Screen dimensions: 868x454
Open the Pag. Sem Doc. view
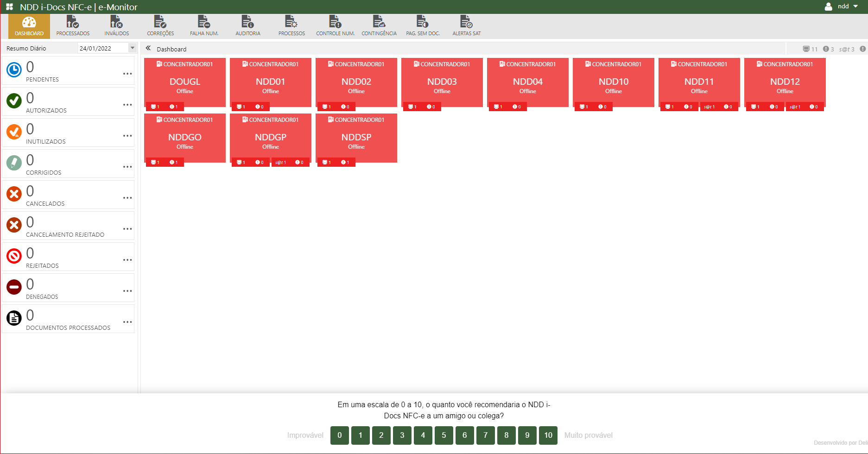423,25
